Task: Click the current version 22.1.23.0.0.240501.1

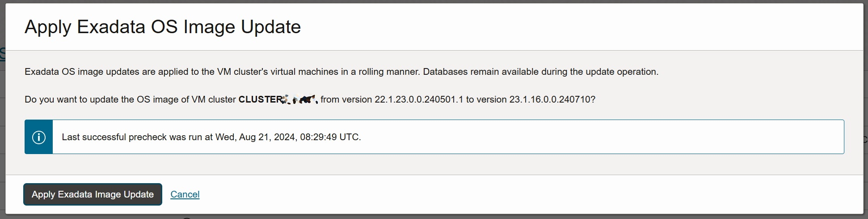Action: point(419,99)
